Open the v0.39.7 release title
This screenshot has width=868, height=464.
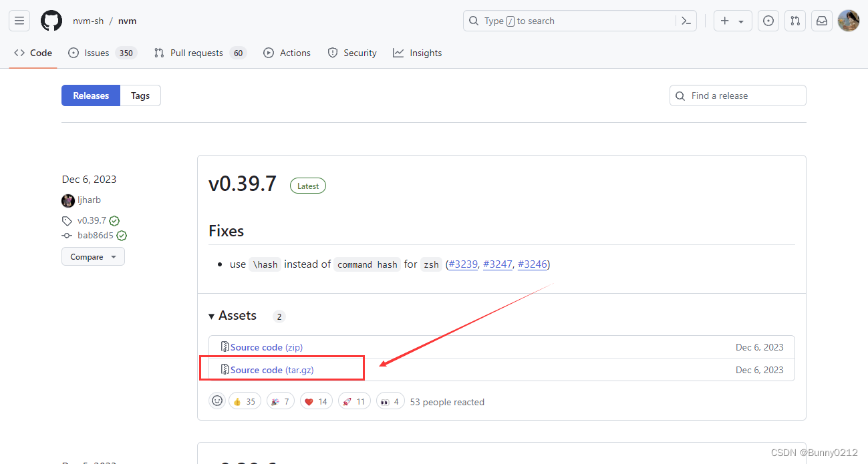pos(243,184)
